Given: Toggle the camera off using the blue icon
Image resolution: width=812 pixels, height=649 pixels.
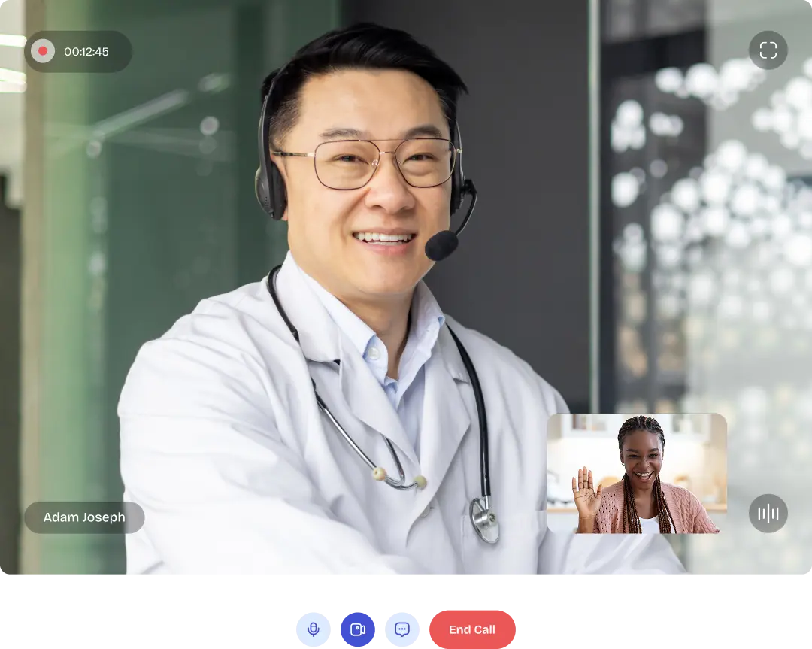Looking at the screenshot, I should 358,629.
